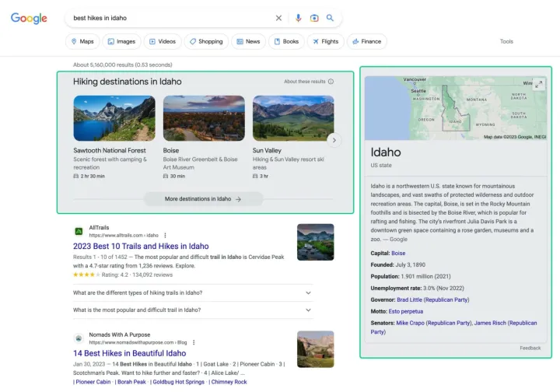Open the News filter tab
This screenshot has height=392, width=560.
pyautogui.click(x=249, y=41)
